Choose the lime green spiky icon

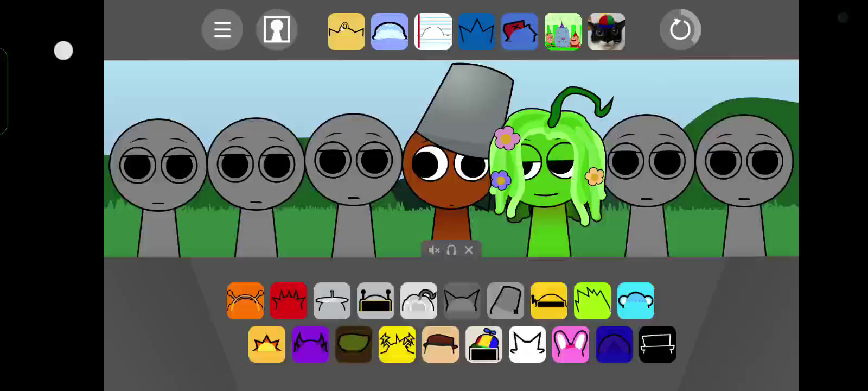(592, 301)
